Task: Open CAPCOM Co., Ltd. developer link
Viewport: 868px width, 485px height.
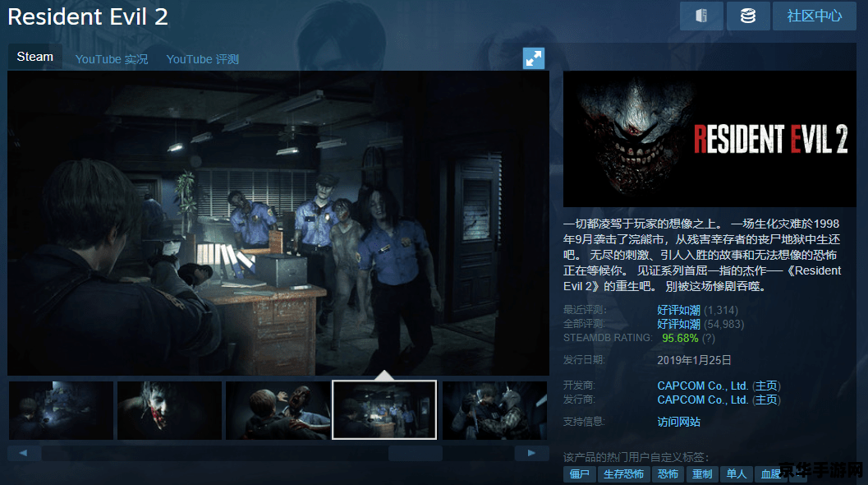Action: click(x=702, y=386)
